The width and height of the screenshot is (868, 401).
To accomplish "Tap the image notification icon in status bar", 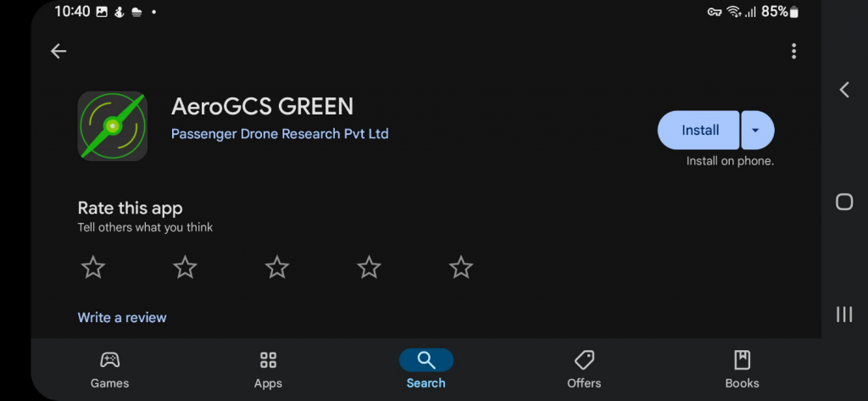I will point(102,12).
